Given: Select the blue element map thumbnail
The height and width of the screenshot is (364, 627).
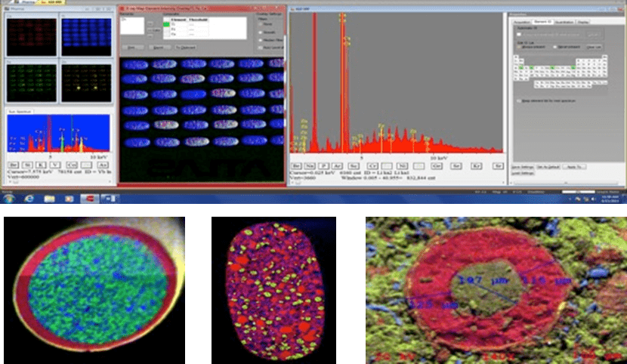Looking at the screenshot, I should (x=85, y=34).
